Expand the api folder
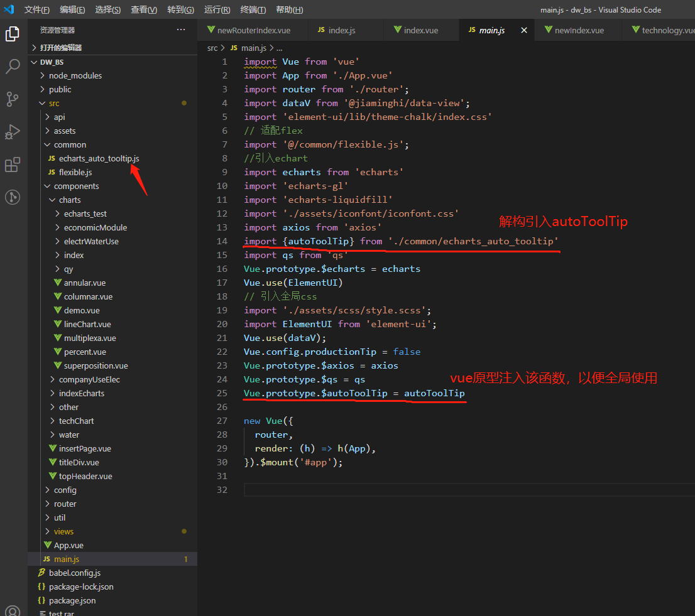 coord(112,117)
